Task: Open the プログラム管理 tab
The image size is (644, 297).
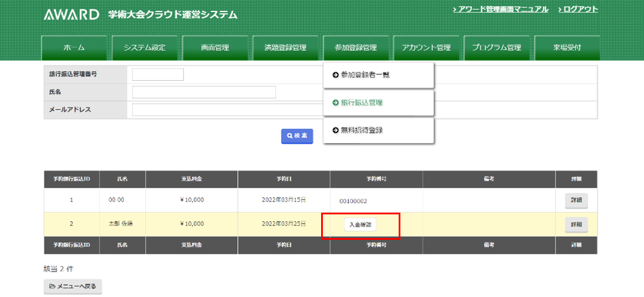Action: (496, 48)
